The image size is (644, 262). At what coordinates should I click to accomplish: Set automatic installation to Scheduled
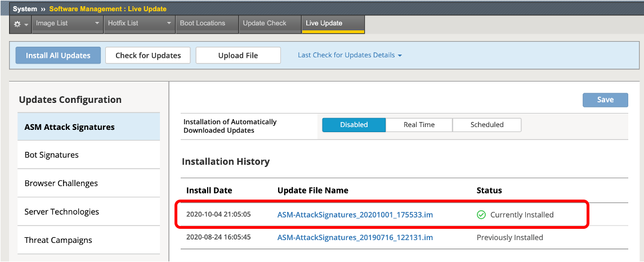487,125
